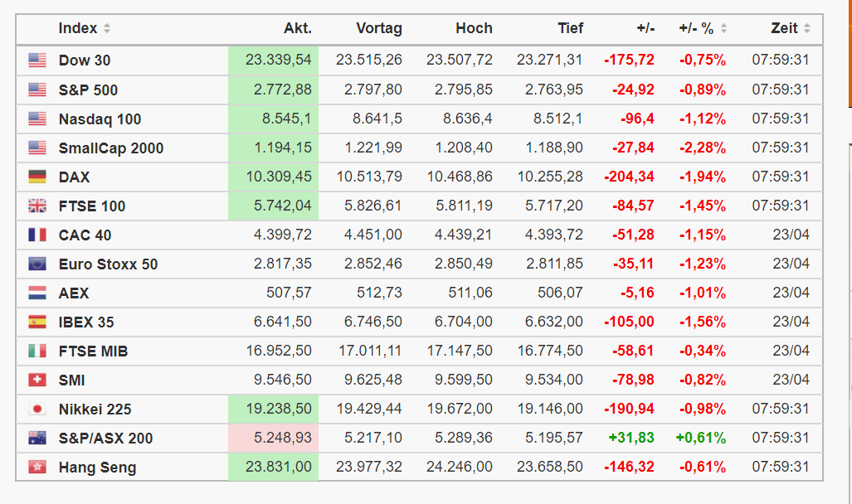Click the Hoch column header
The width and height of the screenshot is (852, 504).
tap(474, 28)
